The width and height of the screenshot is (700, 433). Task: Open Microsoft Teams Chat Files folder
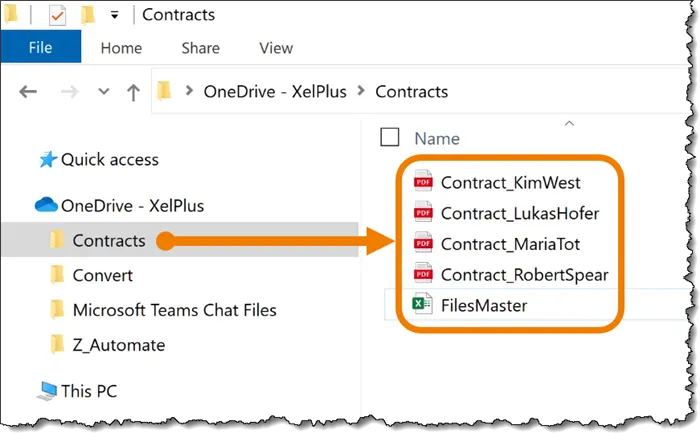coord(174,310)
